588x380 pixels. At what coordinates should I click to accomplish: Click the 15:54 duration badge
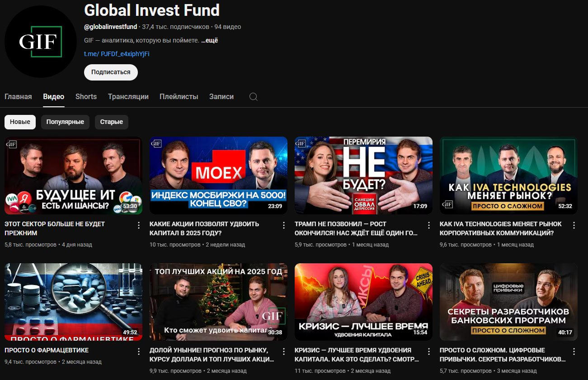point(420,332)
